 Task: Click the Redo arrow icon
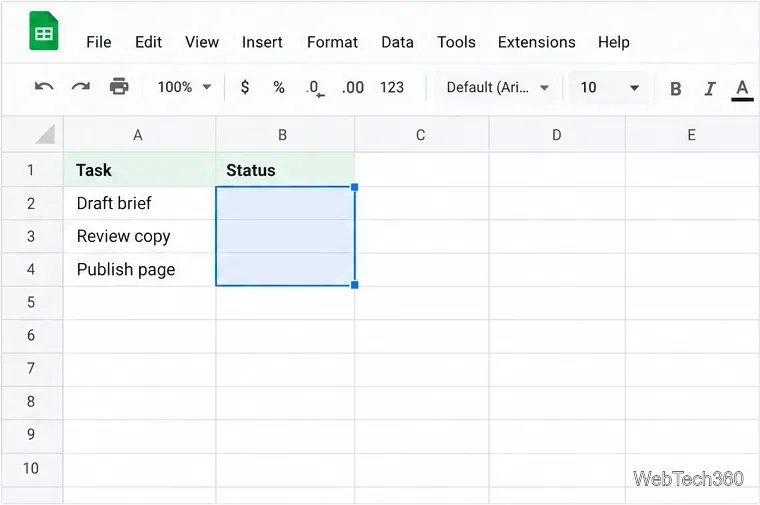(81, 87)
